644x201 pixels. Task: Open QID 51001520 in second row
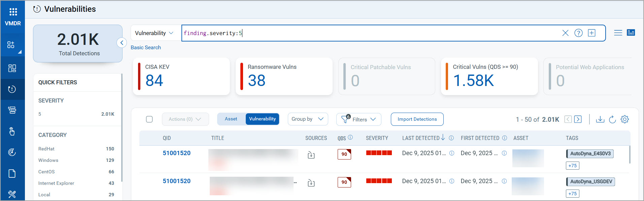click(x=177, y=181)
